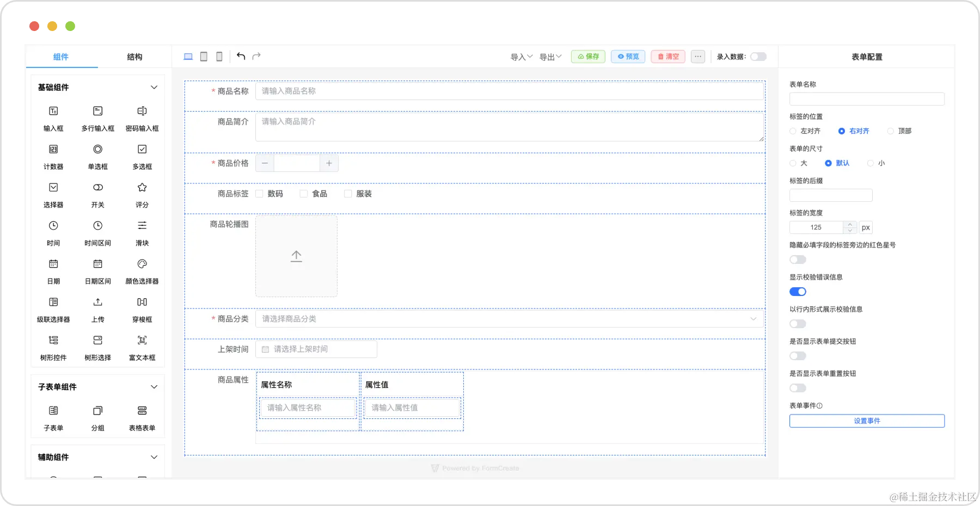Viewport: 980px width, 506px height.
Task: Choose the 富文本框 rich text component
Action: coord(142,348)
